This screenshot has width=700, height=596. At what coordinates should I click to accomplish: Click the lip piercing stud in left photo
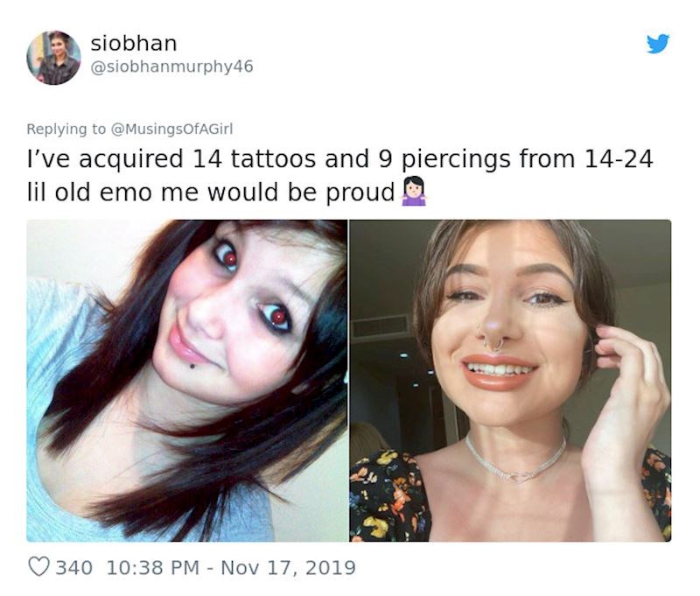(192, 365)
